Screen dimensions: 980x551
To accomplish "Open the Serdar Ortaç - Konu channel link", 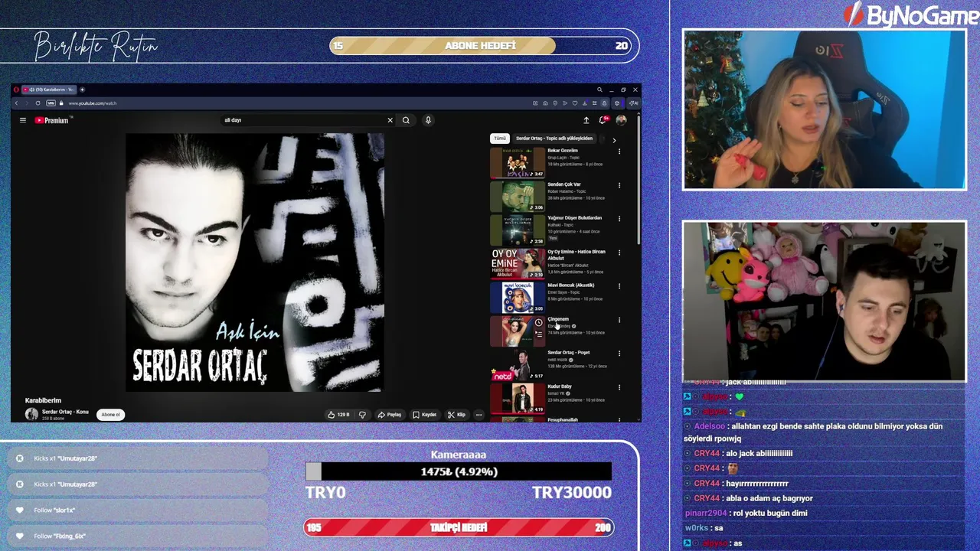I will click(x=65, y=412).
